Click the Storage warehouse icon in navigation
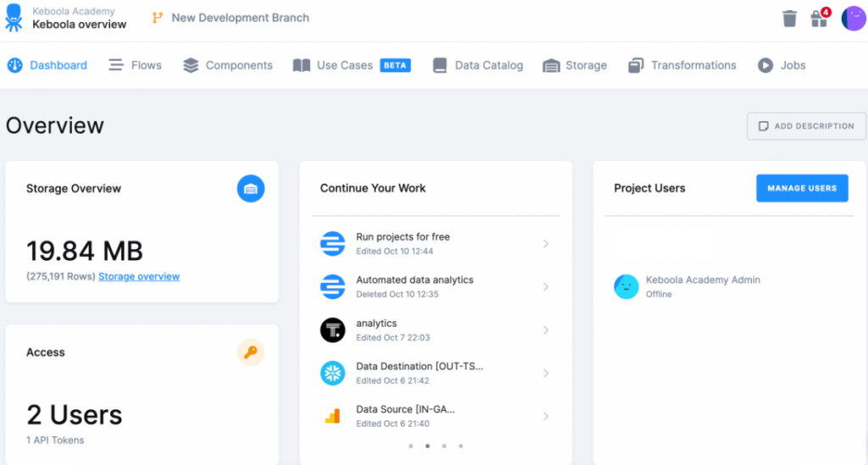The height and width of the screenshot is (465, 868). pyautogui.click(x=551, y=65)
